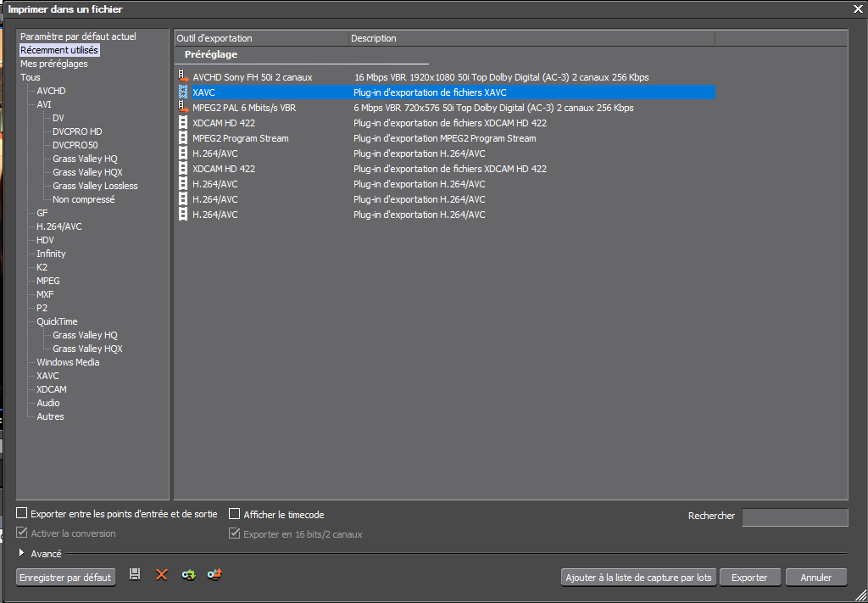Screen dimensions: 868x603
Task: Select Récemment utilisés category
Action: (x=59, y=50)
